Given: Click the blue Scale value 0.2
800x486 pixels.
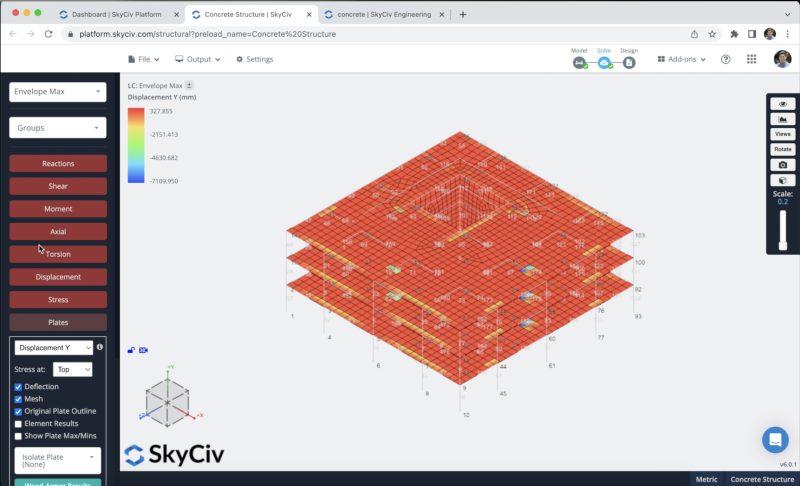Looking at the screenshot, I should 783,202.
